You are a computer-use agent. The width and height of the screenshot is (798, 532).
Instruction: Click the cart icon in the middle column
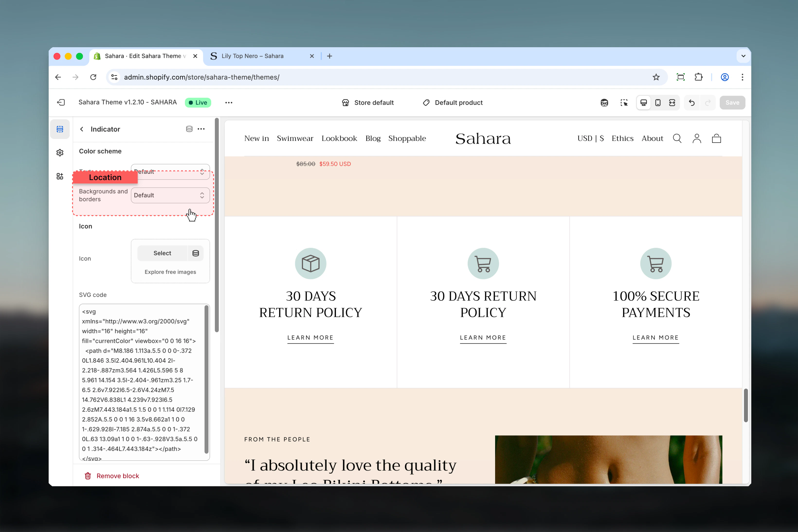[x=483, y=263]
